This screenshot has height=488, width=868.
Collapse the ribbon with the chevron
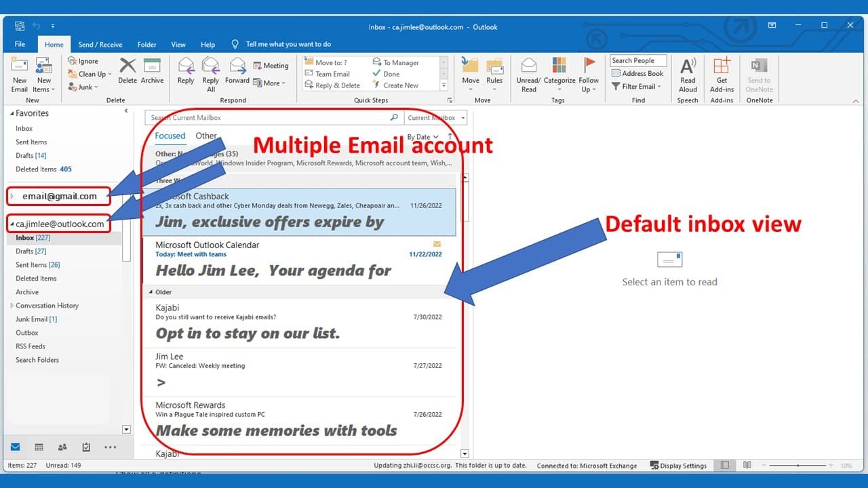pos(855,100)
